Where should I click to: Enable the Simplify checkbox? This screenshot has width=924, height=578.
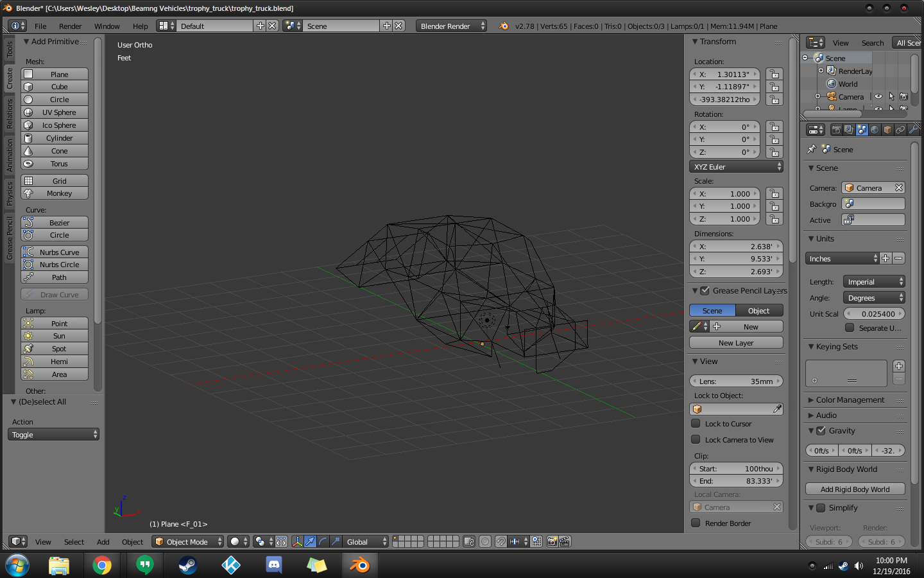tap(821, 507)
